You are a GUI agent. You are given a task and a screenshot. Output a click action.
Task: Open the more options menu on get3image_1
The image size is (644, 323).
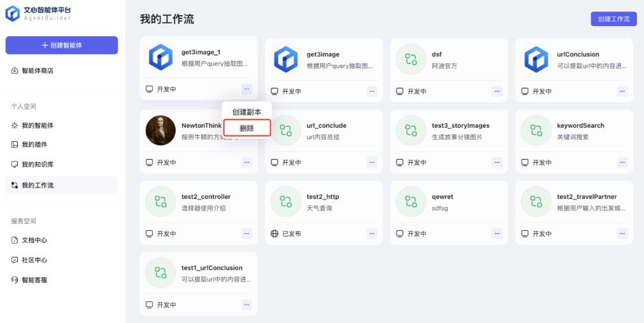pos(246,89)
